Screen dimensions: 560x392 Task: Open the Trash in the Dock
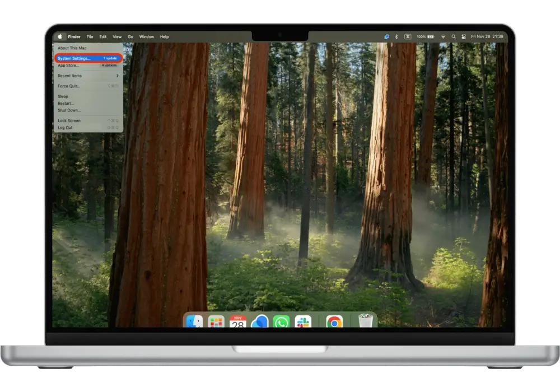366,321
